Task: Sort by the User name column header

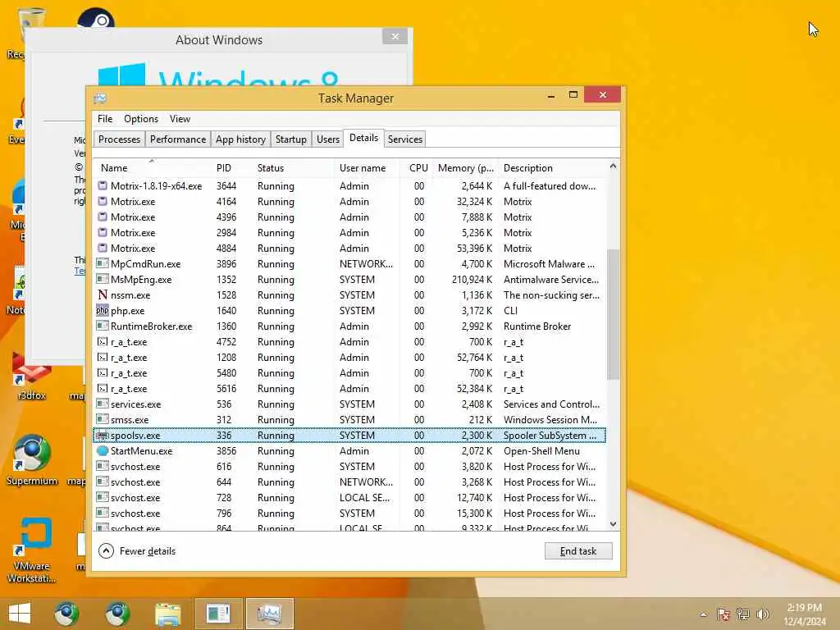Action: pyautogui.click(x=367, y=167)
